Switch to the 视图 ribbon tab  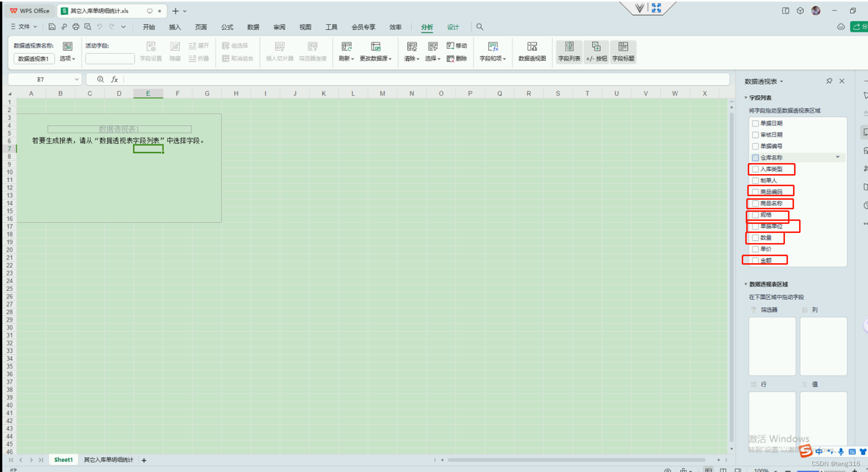tap(305, 27)
